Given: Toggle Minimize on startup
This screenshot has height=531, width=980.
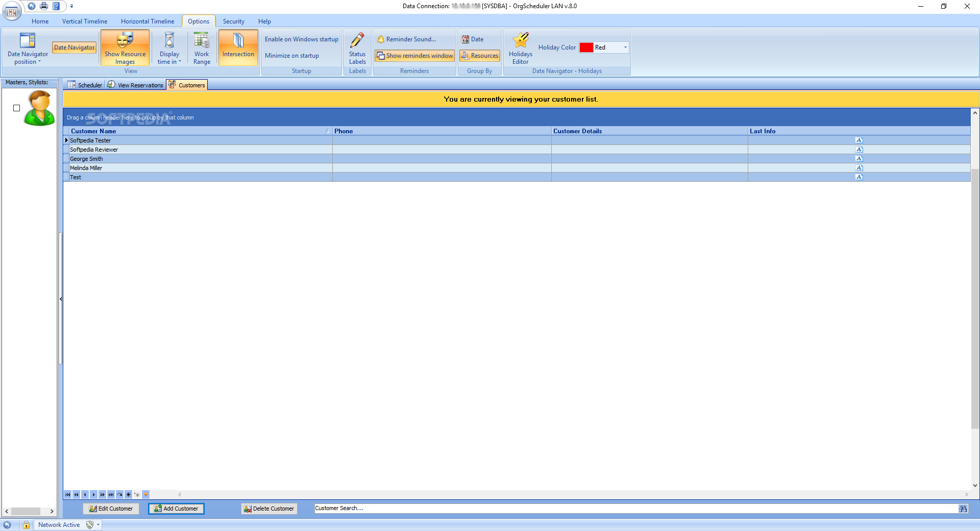Looking at the screenshot, I should coord(292,56).
